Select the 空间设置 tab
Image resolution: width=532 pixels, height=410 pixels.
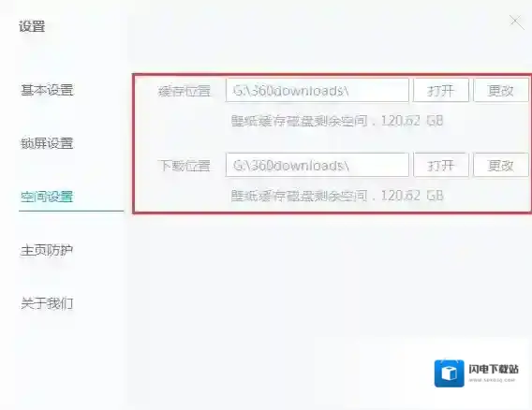pos(47,197)
